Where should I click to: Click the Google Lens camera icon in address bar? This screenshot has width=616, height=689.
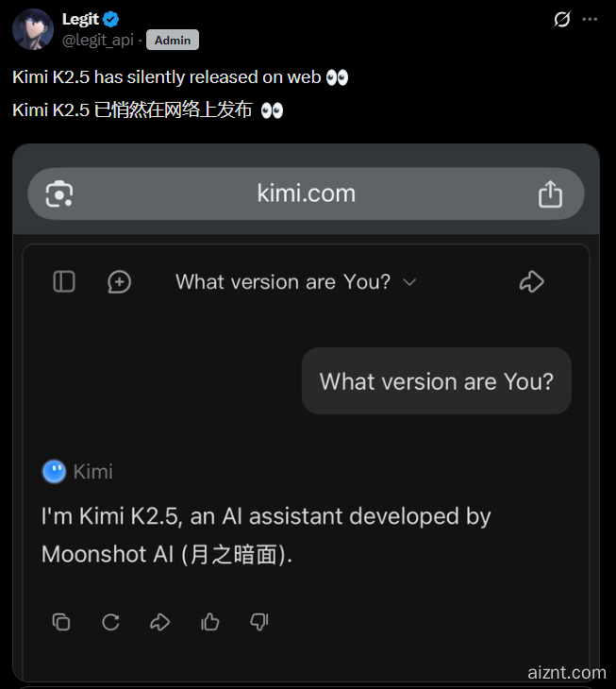(x=59, y=193)
